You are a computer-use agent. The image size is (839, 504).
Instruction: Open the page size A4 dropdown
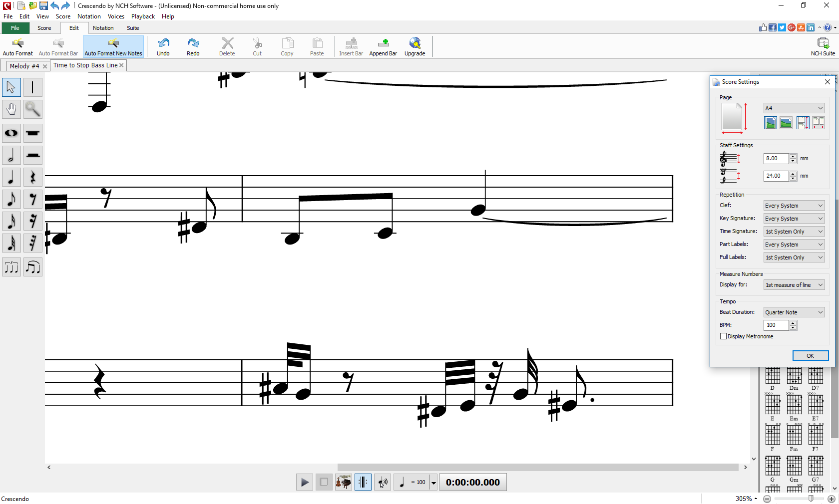(x=794, y=108)
